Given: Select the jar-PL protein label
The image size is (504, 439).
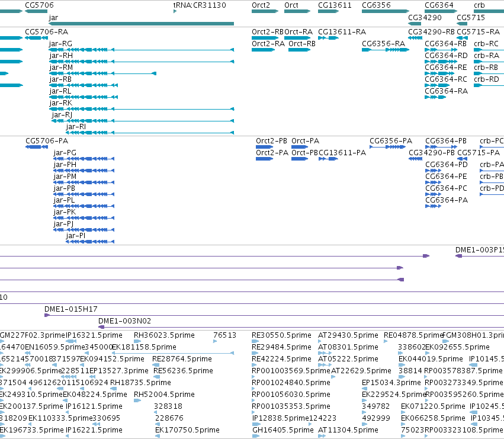Looking at the screenshot, I should tap(64, 200).
